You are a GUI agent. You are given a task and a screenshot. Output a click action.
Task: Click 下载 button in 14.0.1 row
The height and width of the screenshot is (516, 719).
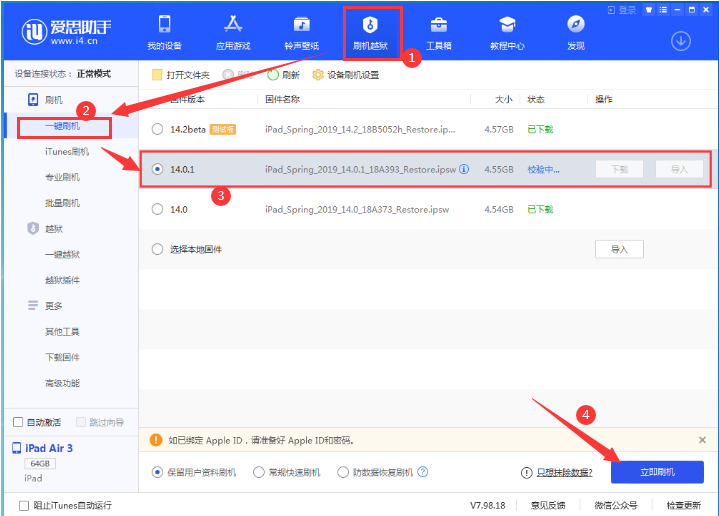click(x=619, y=169)
